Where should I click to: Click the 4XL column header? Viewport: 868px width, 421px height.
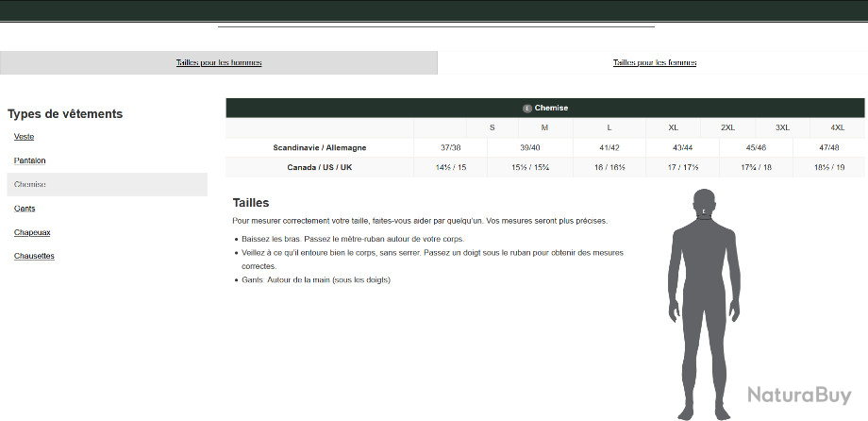point(837,127)
